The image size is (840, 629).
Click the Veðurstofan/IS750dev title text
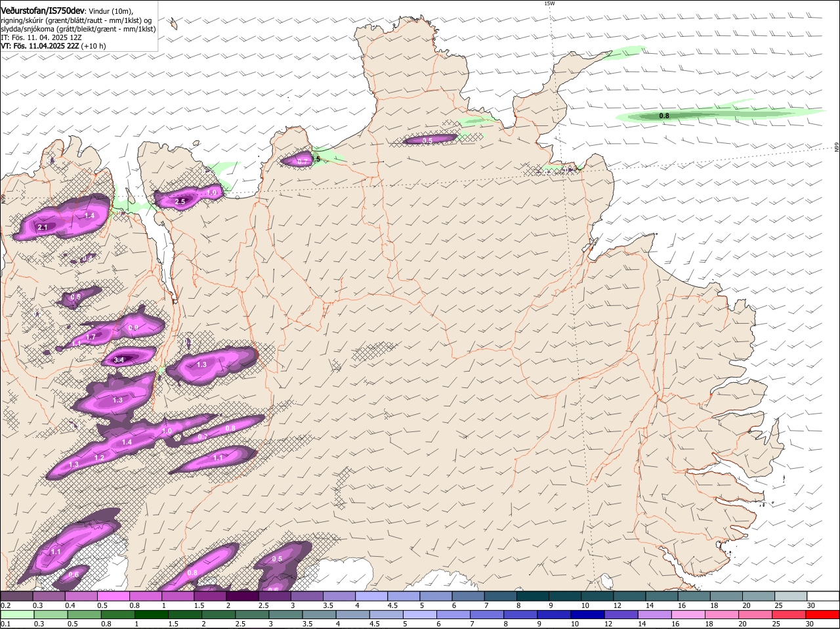[43, 11]
